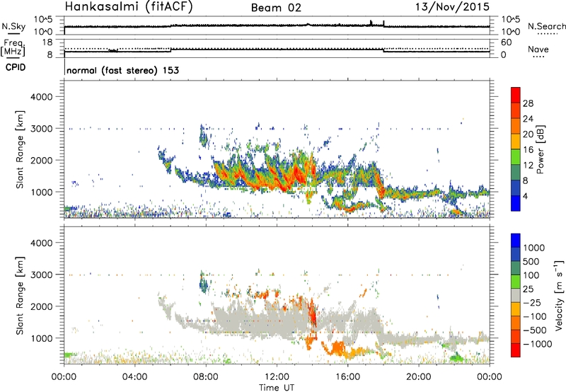
Task: Click the '16:00' time axis label
Action: [x=347, y=377]
